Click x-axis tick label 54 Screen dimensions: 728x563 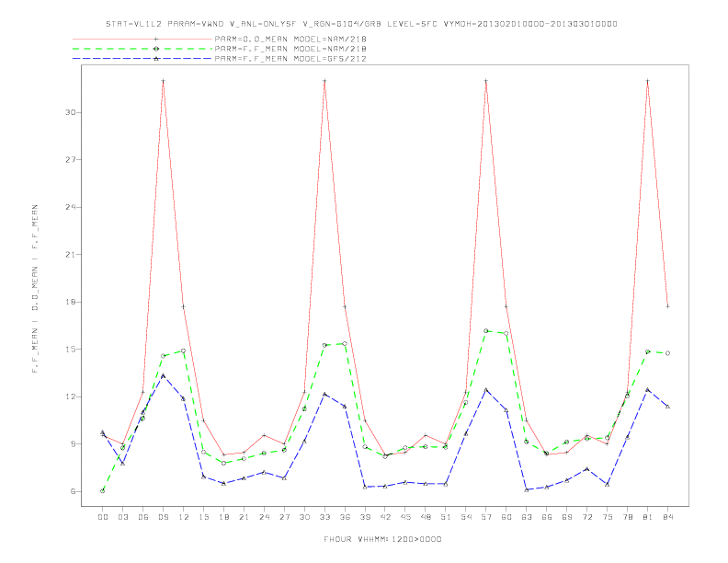pos(466,517)
